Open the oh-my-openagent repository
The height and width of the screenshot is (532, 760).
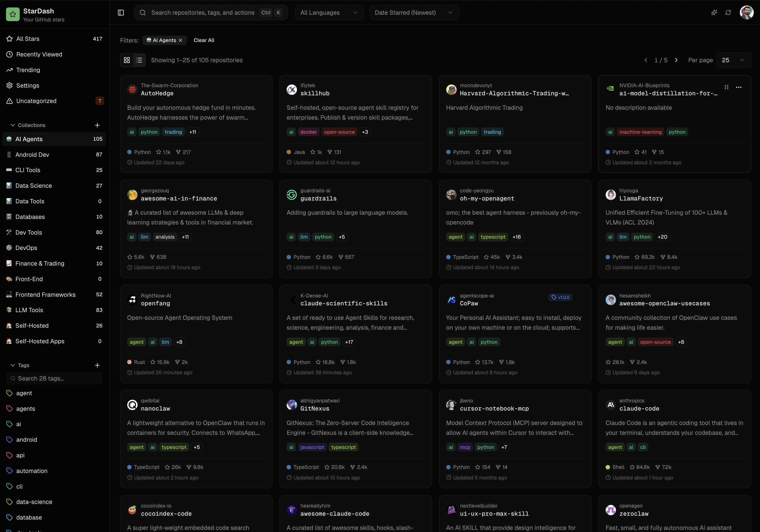coord(487,198)
